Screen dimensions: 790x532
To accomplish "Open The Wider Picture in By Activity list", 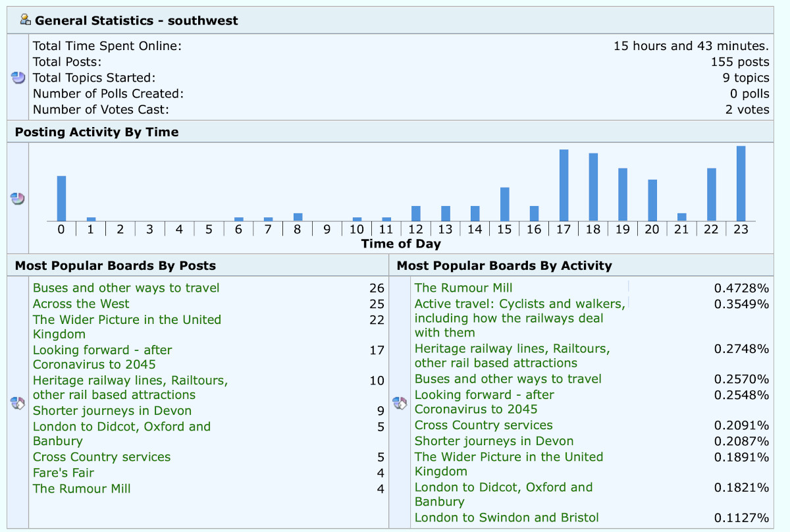I will click(508, 457).
